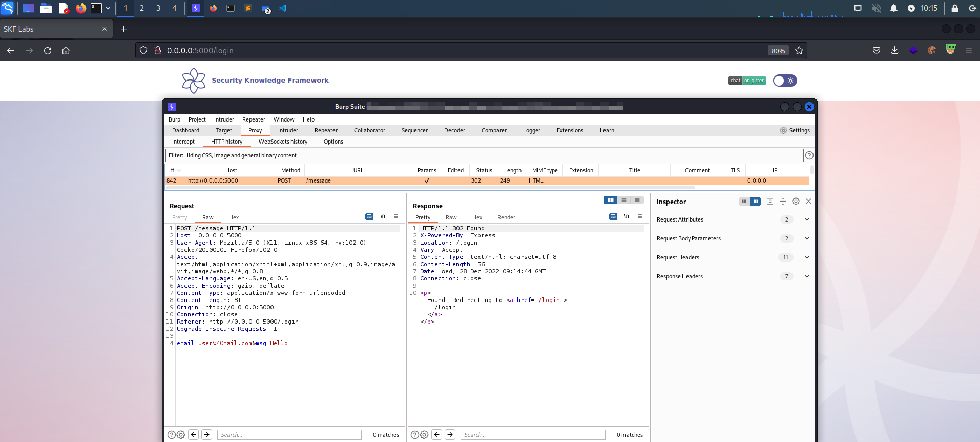Go to next match in Response search

point(450,435)
